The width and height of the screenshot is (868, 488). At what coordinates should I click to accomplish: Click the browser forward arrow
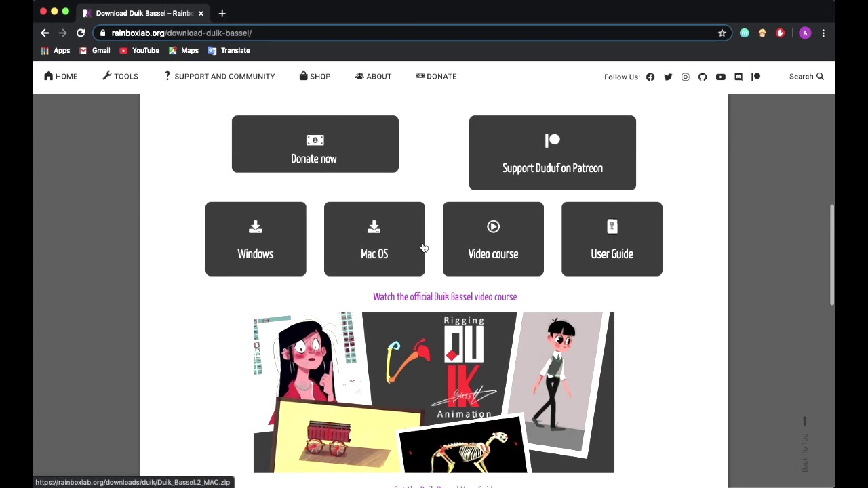(x=62, y=33)
